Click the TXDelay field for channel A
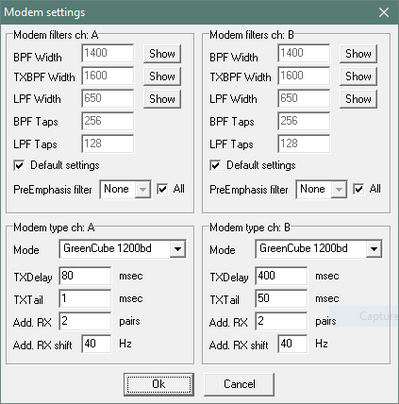This screenshot has height=404, width=399. tap(85, 276)
